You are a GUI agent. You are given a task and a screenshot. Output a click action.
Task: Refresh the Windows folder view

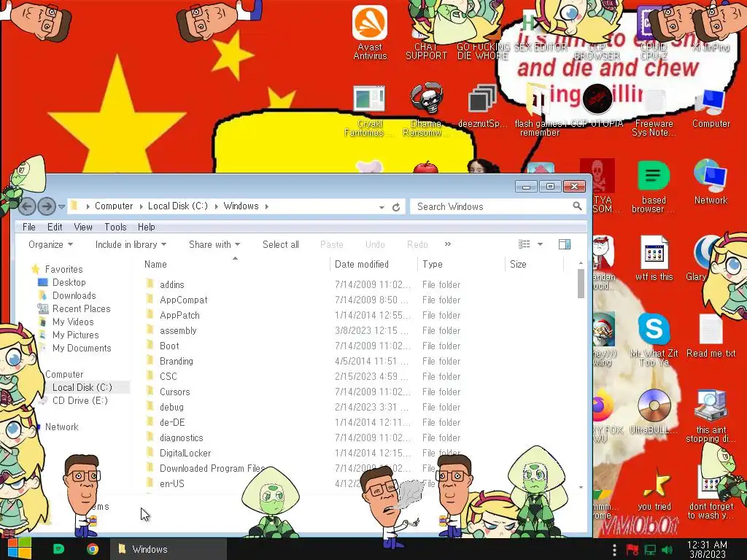tap(396, 207)
